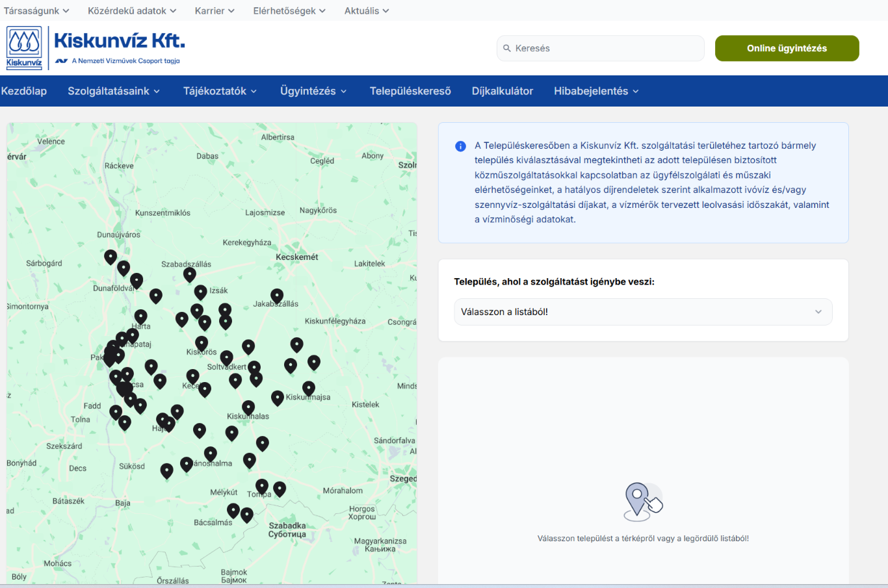Pick the marker above Kiskunhalas label

click(248, 407)
